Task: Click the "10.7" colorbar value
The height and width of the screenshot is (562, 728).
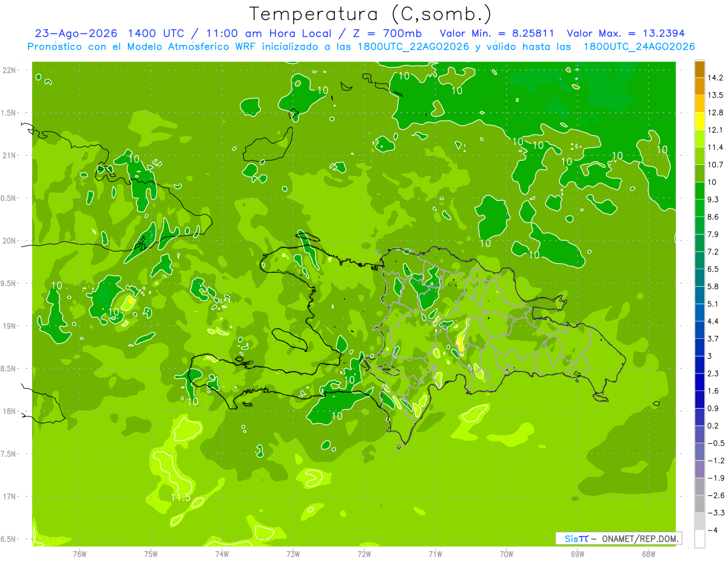Action: point(715,165)
